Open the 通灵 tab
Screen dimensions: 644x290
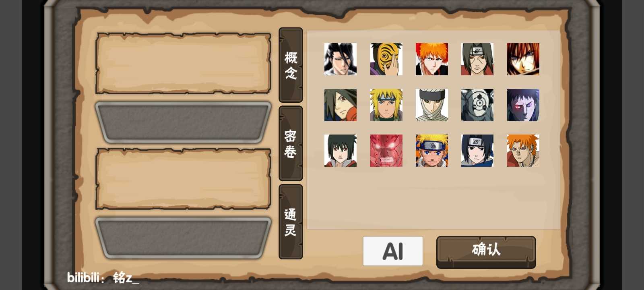coord(291,222)
